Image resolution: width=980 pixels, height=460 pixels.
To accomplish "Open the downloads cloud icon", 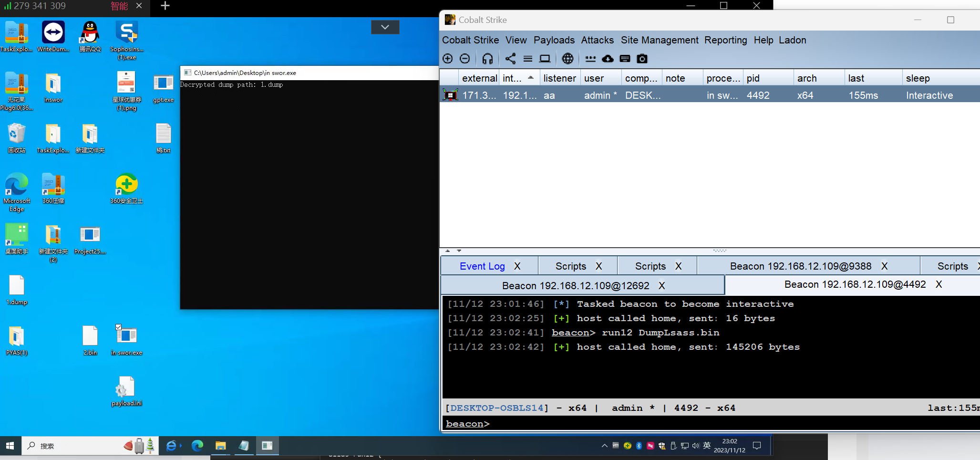I will pos(607,58).
